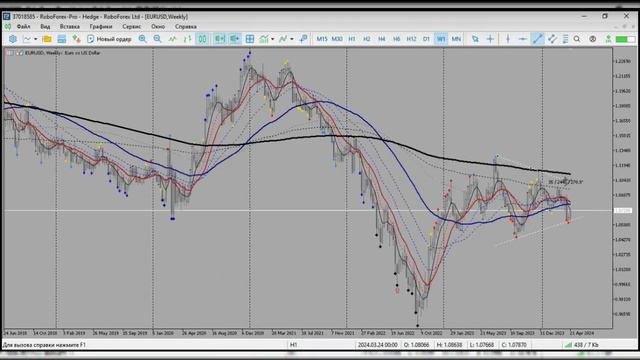Zoom out the chart with magnifier minus

[157, 39]
